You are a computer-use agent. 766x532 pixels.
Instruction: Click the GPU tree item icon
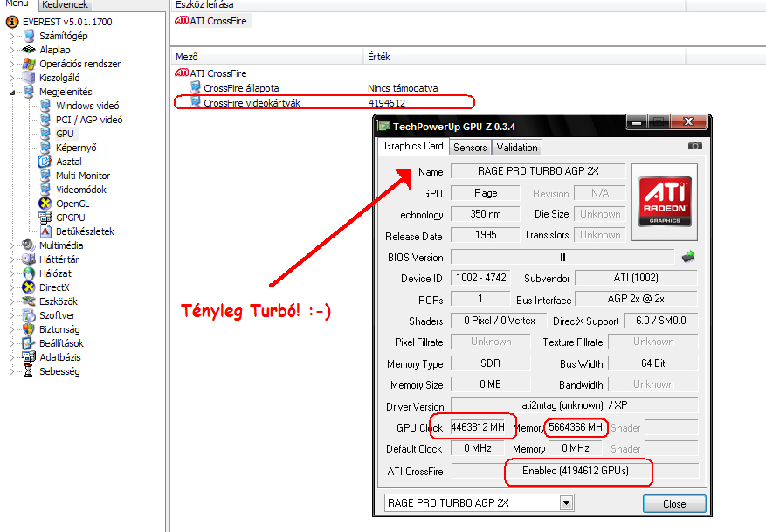[45, 134]
